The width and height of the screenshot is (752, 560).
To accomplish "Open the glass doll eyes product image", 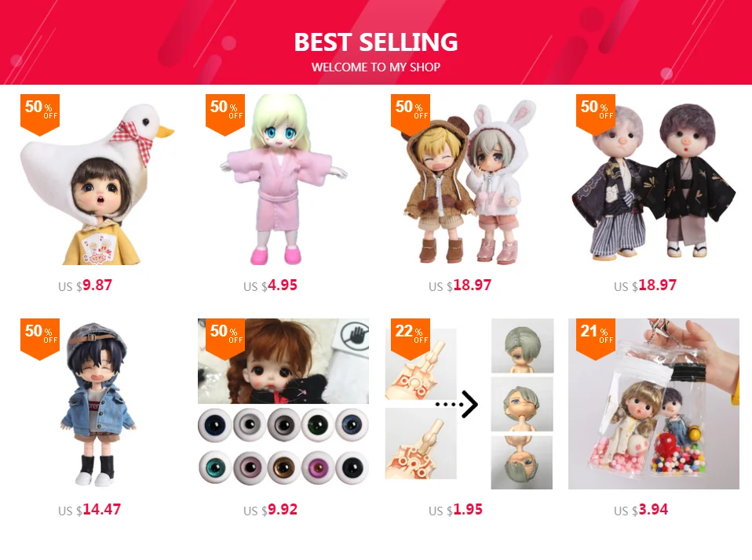I will coord(283,403).
